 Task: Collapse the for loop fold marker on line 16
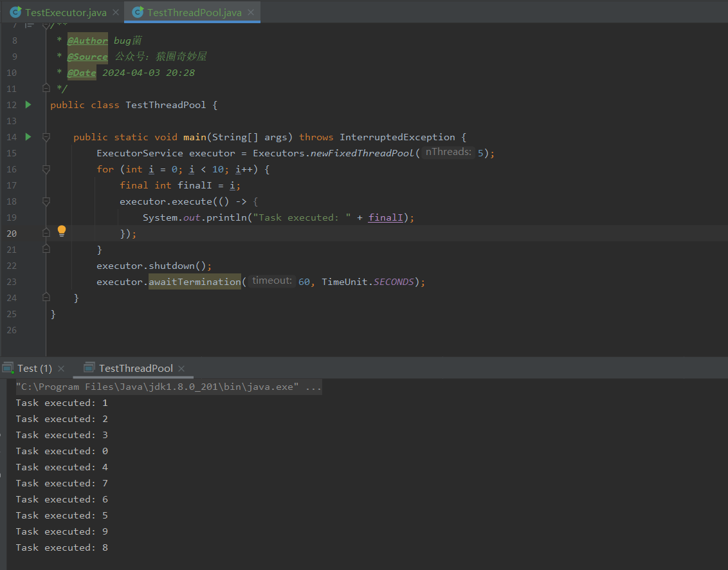point(46,169)
